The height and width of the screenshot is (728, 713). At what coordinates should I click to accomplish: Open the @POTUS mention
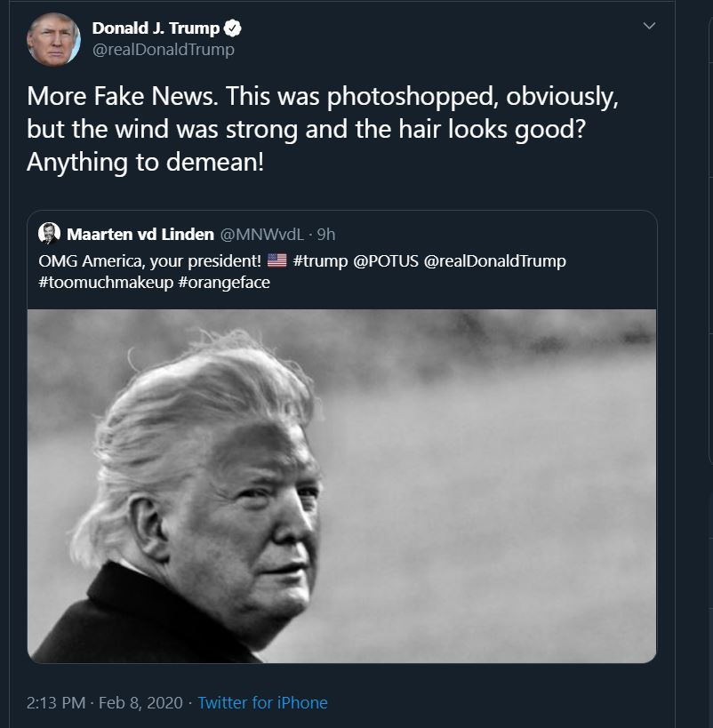pyautogui.click(x=386, y=261)
